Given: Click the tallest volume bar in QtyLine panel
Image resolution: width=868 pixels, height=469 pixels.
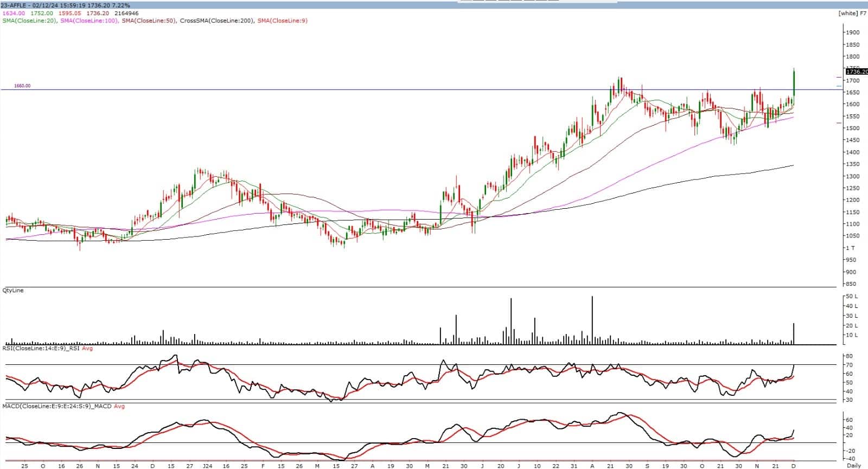Looking at the screenshot, I should click(x=592, y=320).
